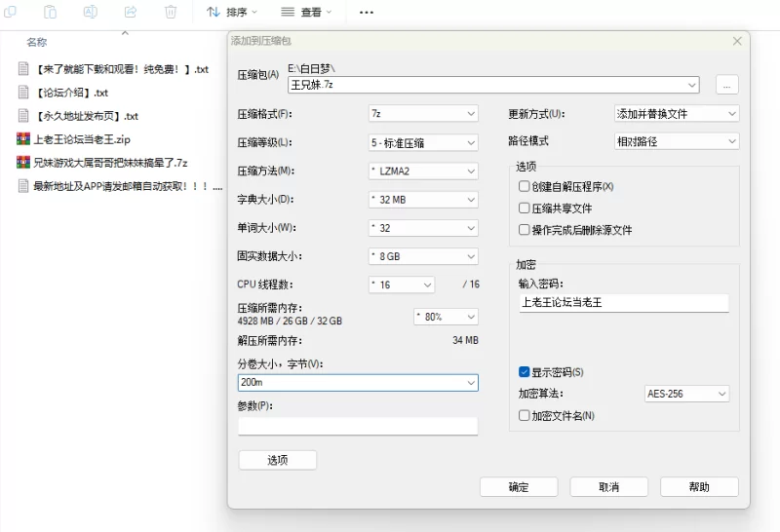Open the 压缩格式 7z dropdown
780x532 pixels.
pos(423,114)
